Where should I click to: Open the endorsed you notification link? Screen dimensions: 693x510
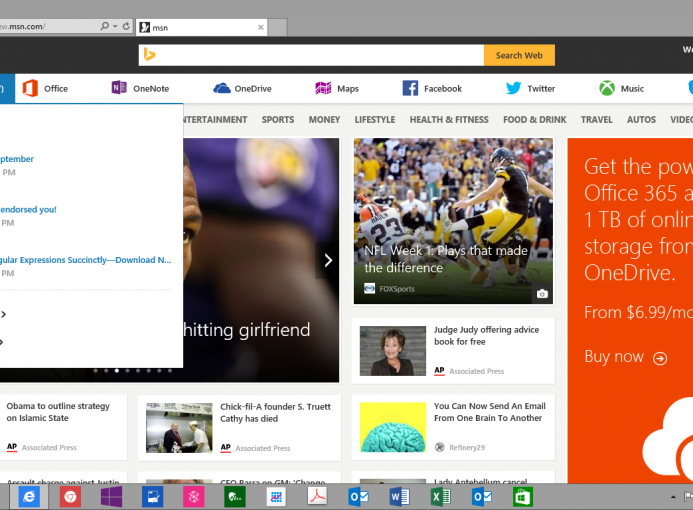[28, 209]
